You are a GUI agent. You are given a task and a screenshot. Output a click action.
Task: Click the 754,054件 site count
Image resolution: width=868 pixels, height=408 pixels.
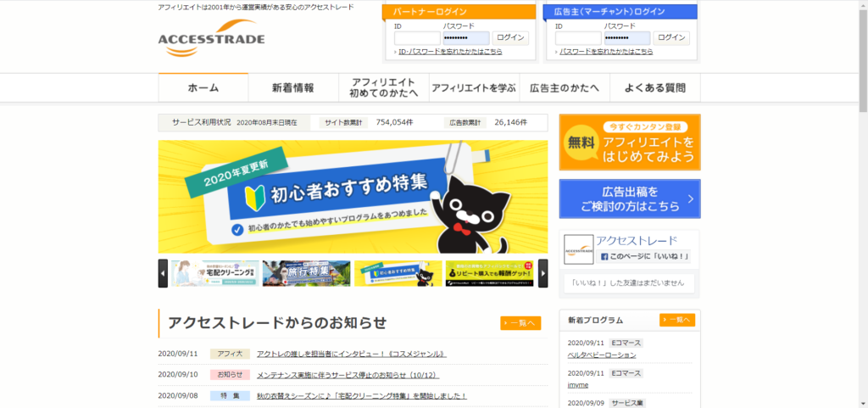[x=394, y=122]
